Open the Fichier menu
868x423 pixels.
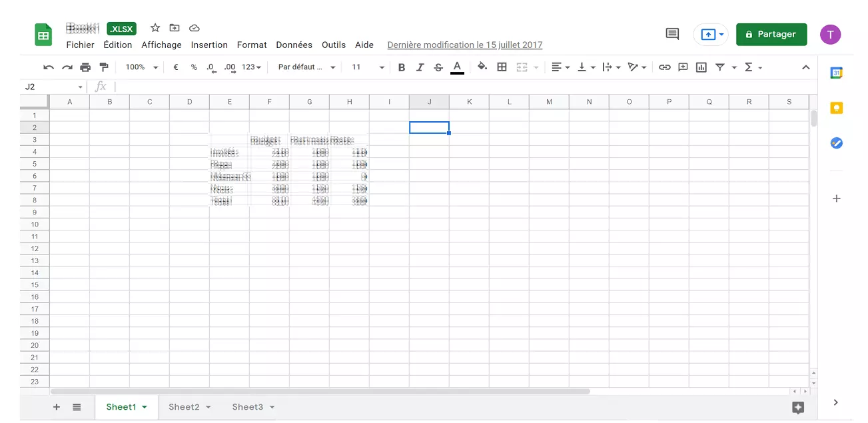tap(80, 45)
